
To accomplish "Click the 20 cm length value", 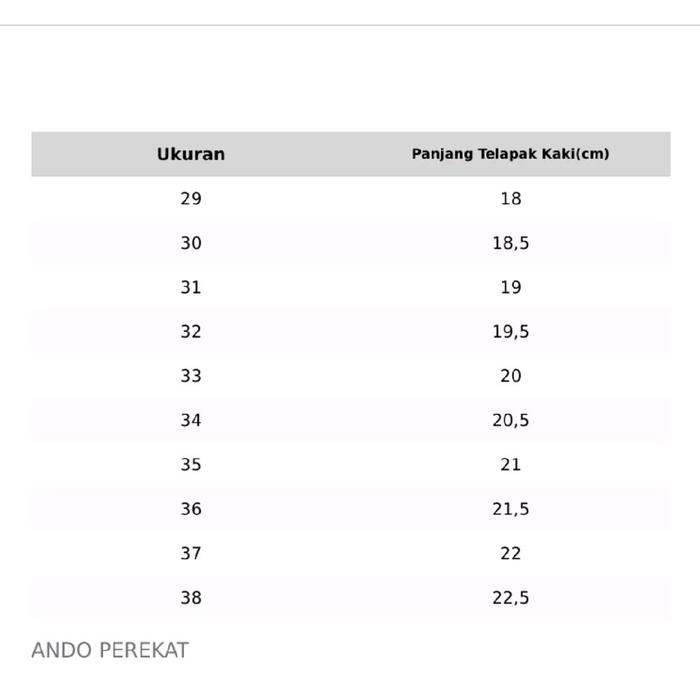I will (x=510, y=376).
